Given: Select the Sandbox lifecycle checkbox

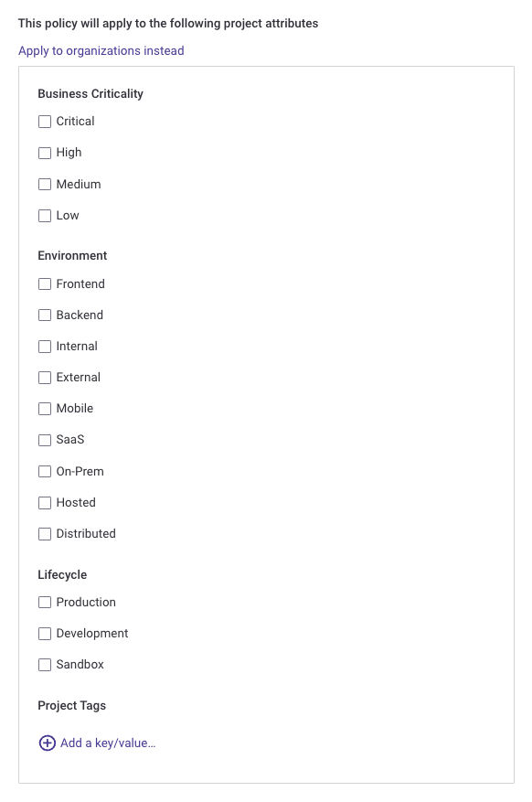Looking at the screenshot, I should (x=45, y=664).
